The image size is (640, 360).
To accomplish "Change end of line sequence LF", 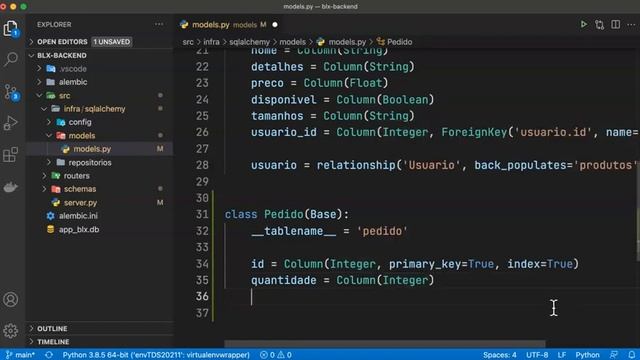I will 562,355.
